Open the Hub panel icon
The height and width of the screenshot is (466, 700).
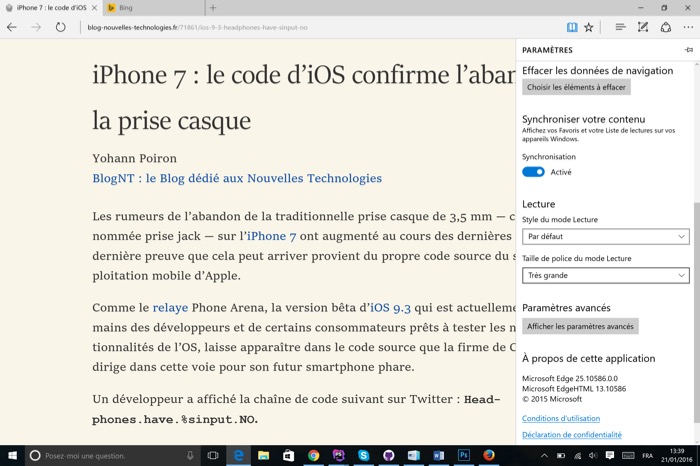(x=620, y=27)
